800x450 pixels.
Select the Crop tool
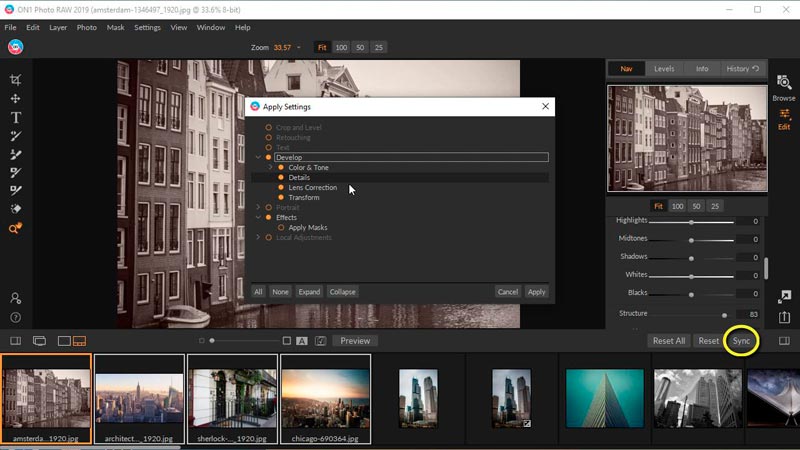pos(15,80)
